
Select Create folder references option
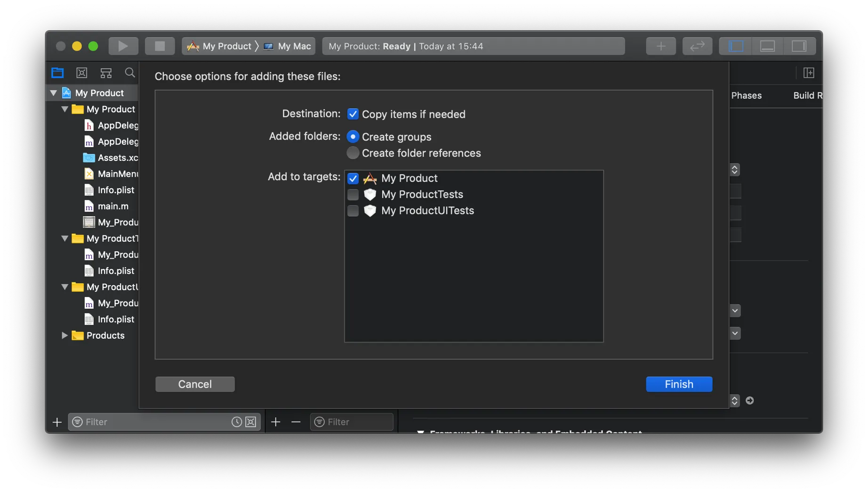(353, 153)
